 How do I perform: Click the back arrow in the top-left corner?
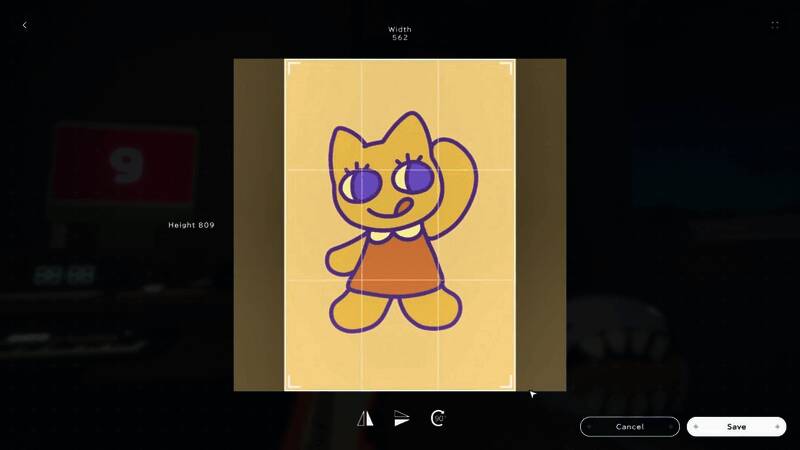pyautogui.click(x=25, y=25)
